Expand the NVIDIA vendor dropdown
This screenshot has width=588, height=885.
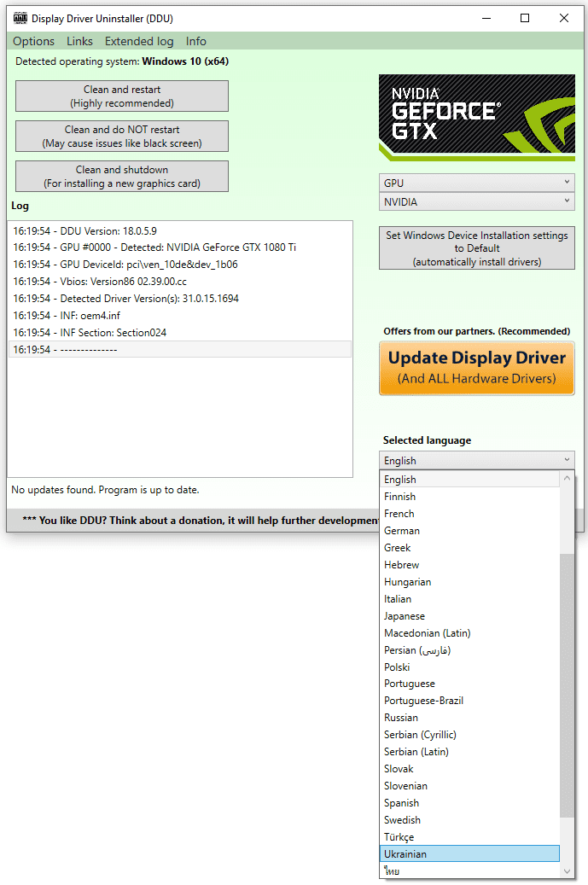tap(477, 201)
